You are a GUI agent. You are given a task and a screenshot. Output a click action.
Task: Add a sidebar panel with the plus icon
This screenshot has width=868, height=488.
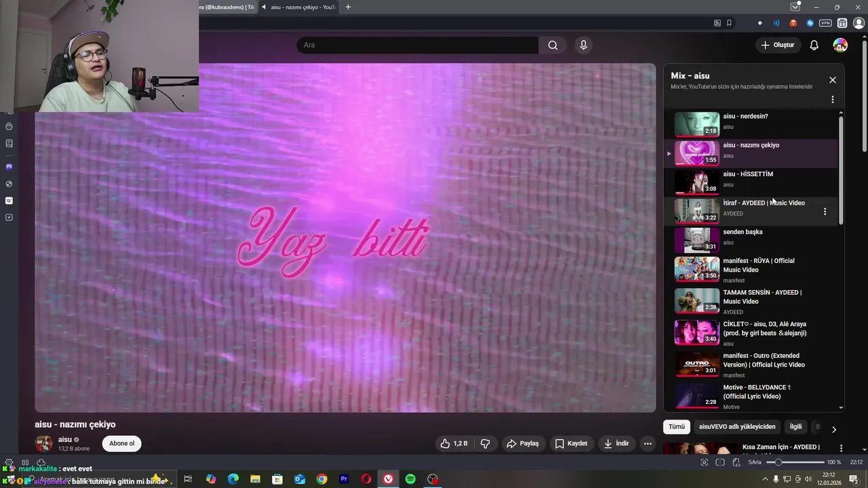9,218
